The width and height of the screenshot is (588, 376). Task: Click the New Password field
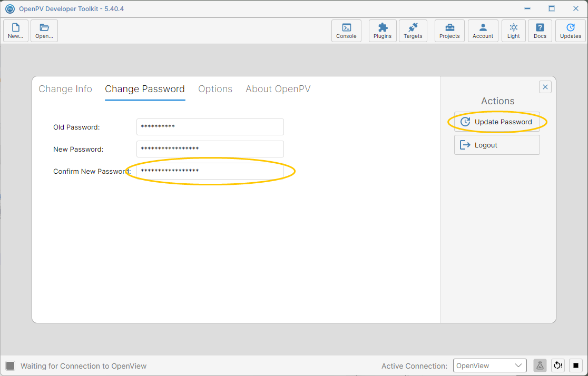(210, 149)
